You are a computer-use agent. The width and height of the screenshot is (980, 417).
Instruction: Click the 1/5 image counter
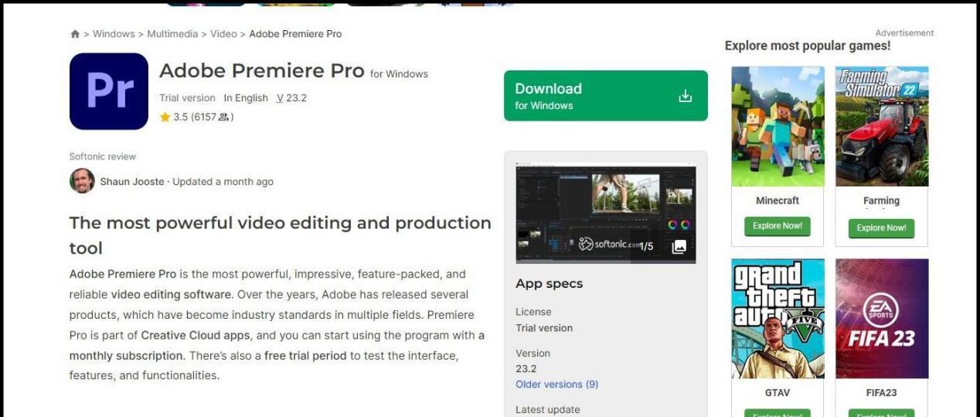[x=646, y=247]
